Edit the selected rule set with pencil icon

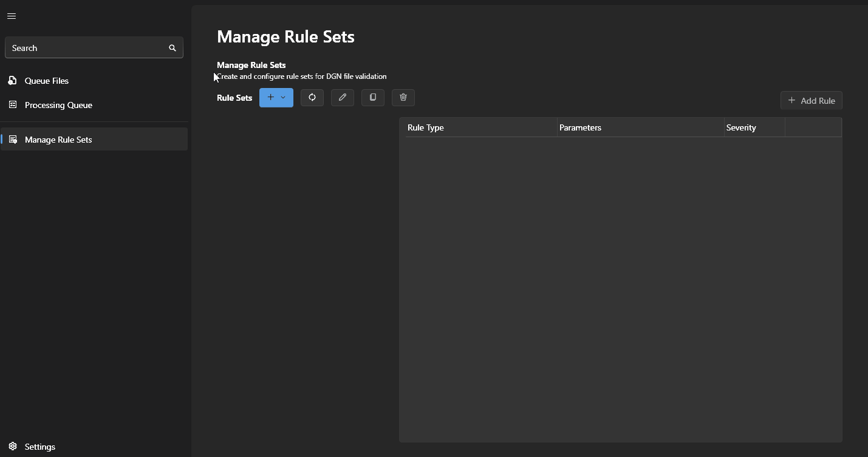(342, 97)
